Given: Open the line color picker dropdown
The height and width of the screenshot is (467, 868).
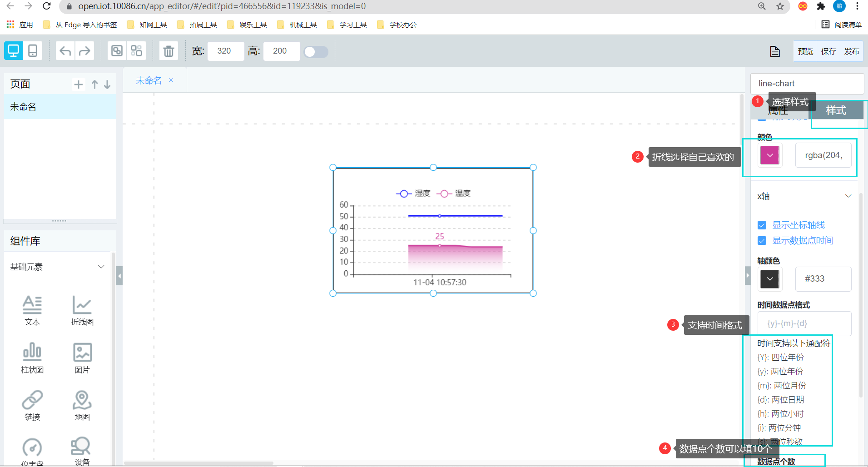Looking at the screenshot, I should (770, 155).
